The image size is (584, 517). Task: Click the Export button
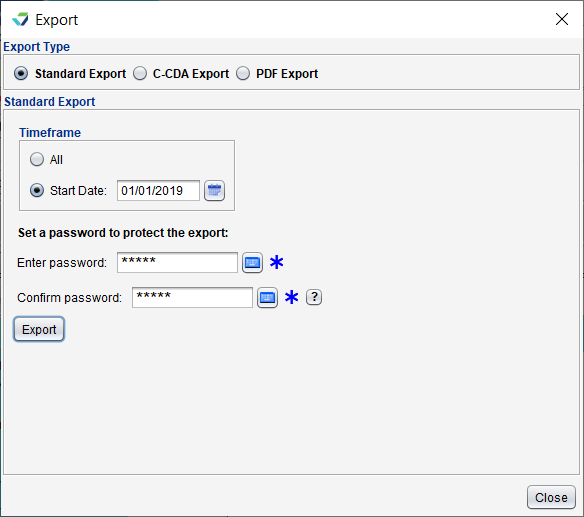pos(39,329)
